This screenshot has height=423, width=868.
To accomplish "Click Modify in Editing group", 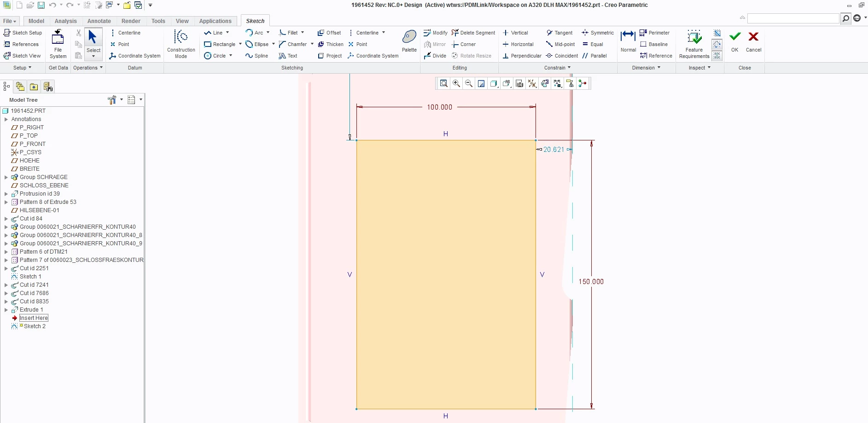I will (x=436, y=33).
